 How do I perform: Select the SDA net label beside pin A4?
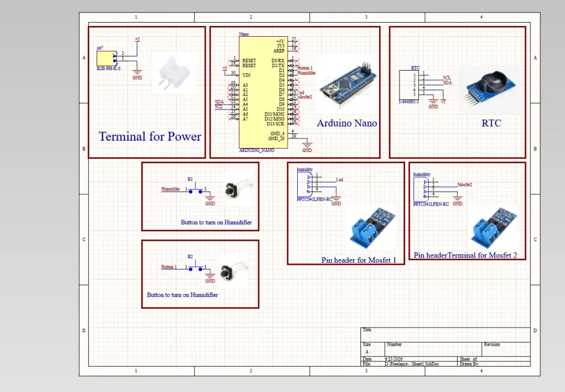pos(219,102)
